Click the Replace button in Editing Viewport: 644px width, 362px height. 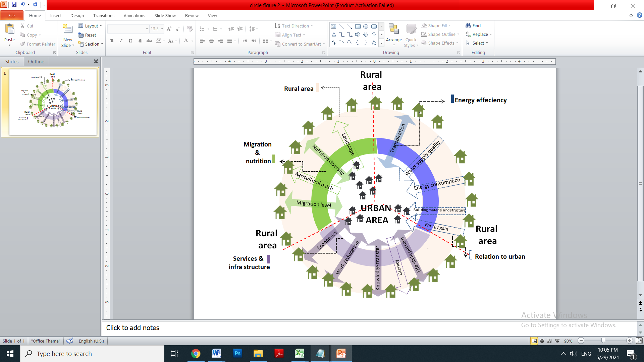[x=479, y=34]
